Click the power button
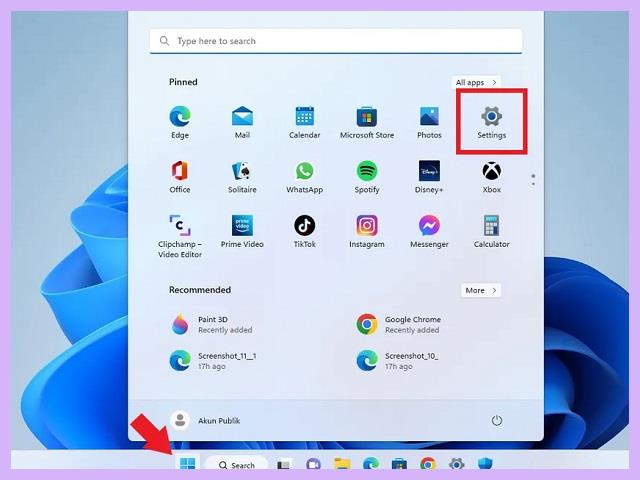 (x=496, y=420)
